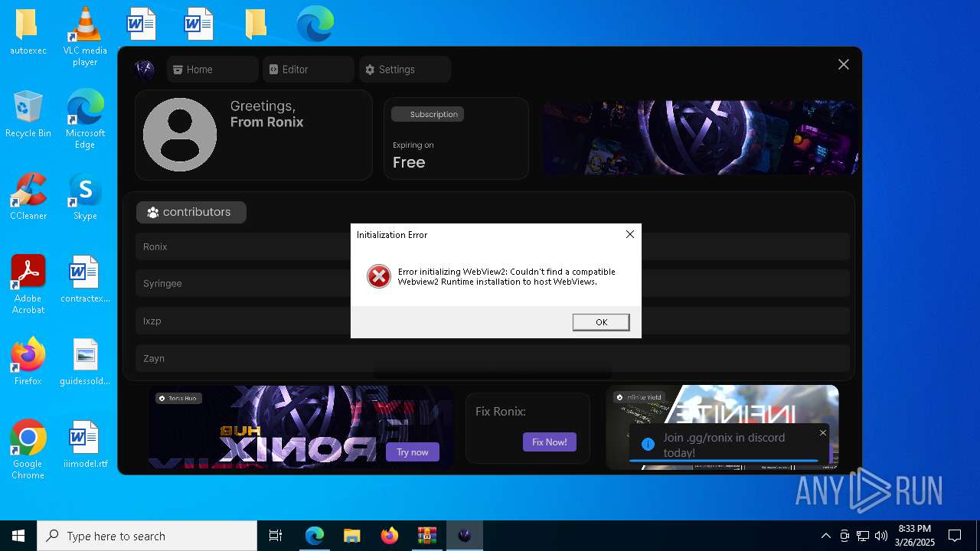Open the Recycle Bin
This screenshot has height=551, width=980.
[x=28, y=114]
